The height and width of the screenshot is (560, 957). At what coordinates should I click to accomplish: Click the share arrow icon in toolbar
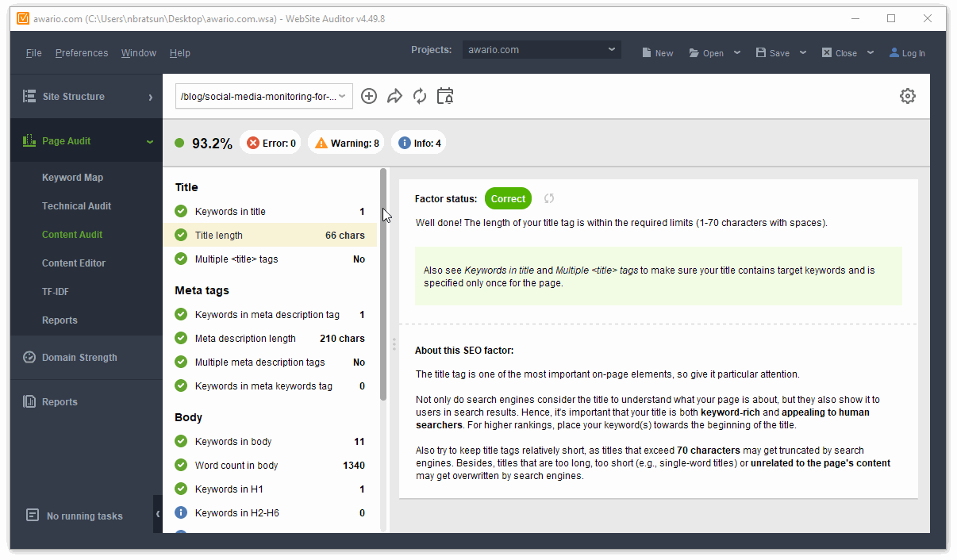click(394, 96)
